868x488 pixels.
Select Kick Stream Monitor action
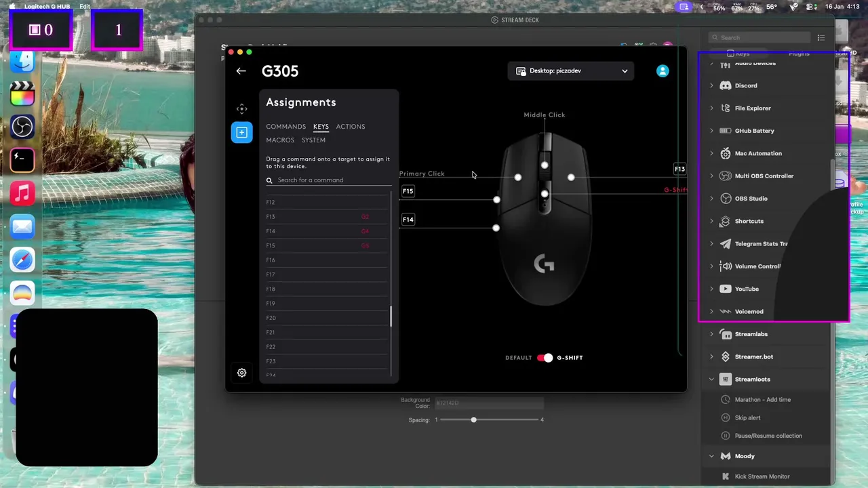762,476
